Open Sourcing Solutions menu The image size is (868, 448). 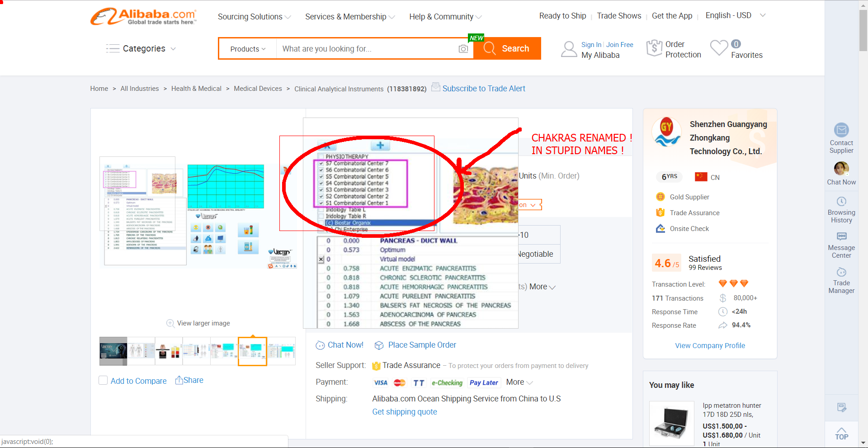[254, 17]
